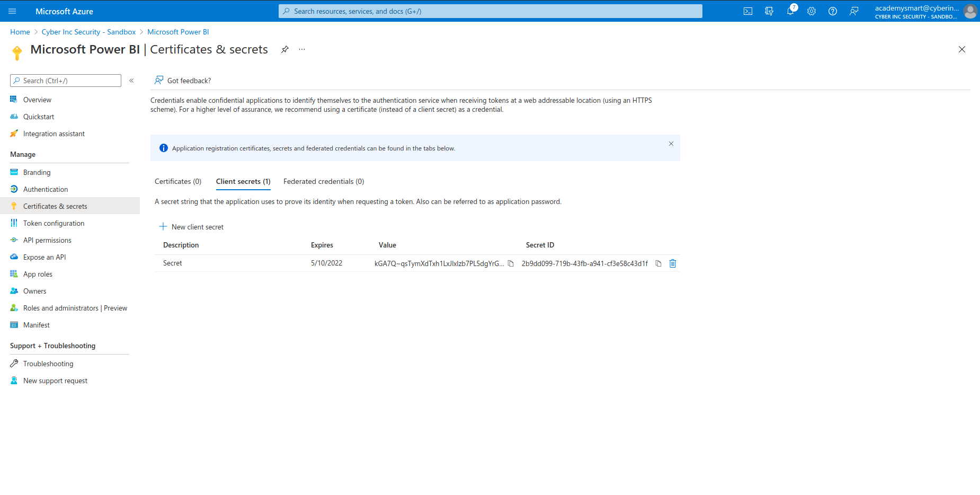Image resolution: width=980 pixels, height=495 pixels.
Task: Focus the sidebar Search (Ctrl+/) field
Action: point(66,81)
